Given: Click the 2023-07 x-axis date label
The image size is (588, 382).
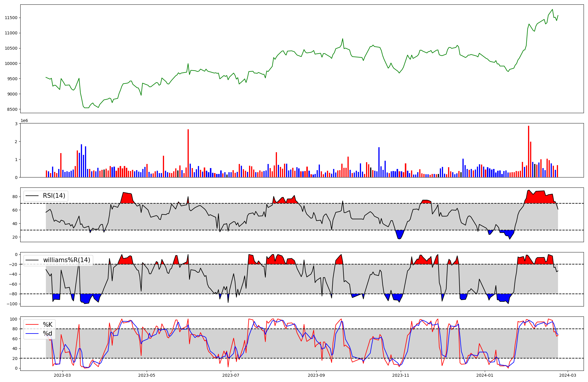Looking at the screenshot, I should coord(231,375).
